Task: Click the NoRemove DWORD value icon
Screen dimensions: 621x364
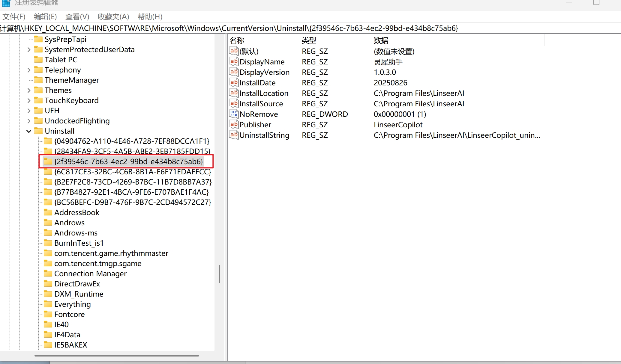Action: click(234, 114)
